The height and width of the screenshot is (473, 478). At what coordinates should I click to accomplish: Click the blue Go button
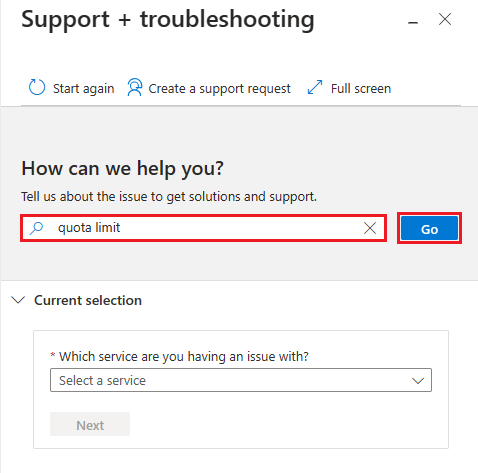[x=429, y=228]
